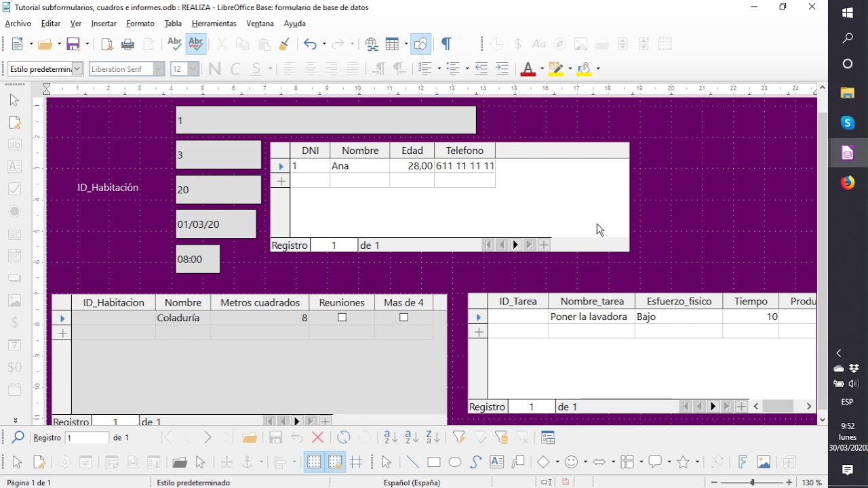
Task: Click the Export as PDF icon
Action: (106, 45)
